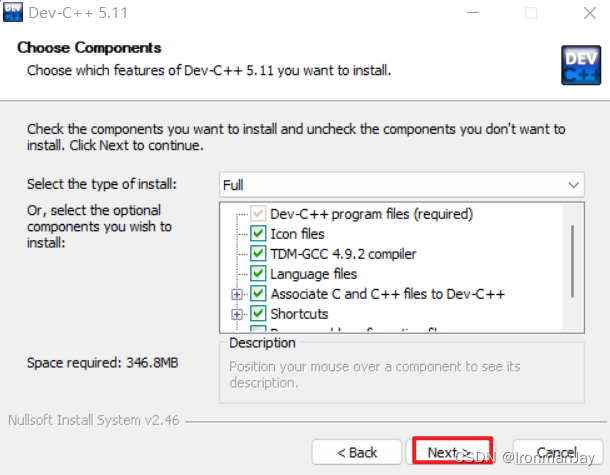Open the install type dropdown showing Full
Image resolution: width=610 pixels, height=475 pixels.
[401, 185]
